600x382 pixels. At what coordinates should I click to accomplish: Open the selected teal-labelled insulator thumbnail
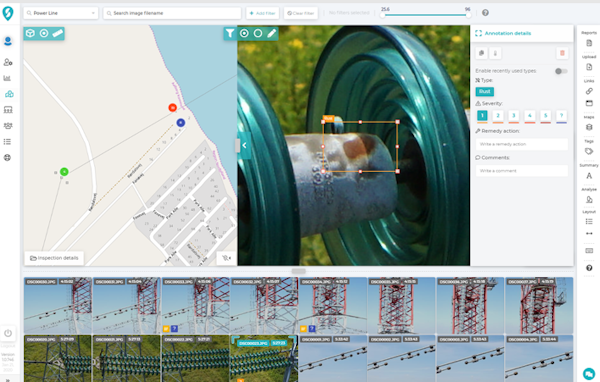pos(264,358)
